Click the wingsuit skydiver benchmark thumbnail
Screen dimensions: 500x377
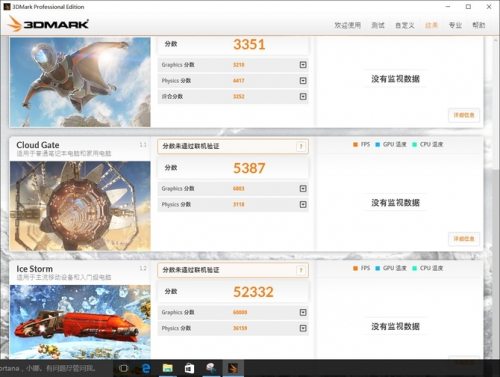click(x=80, y=82)
